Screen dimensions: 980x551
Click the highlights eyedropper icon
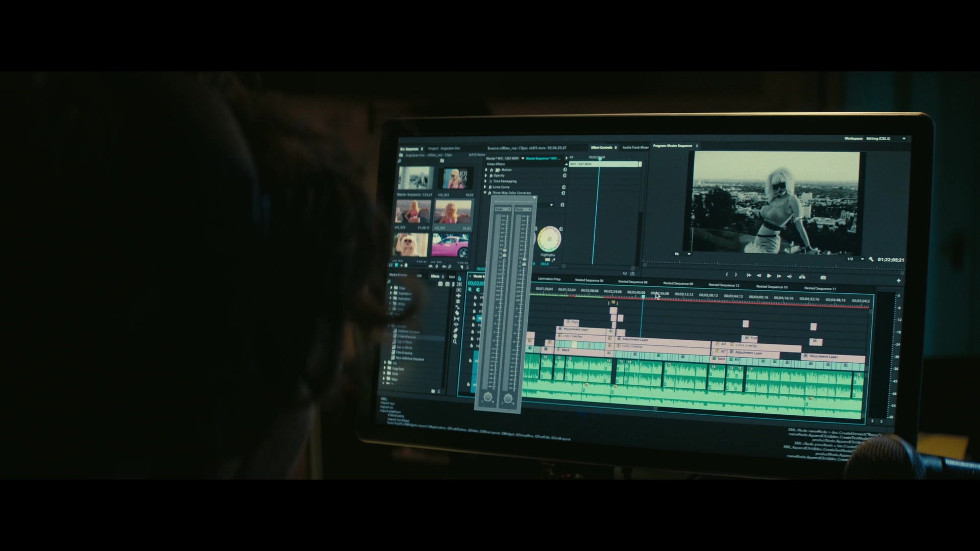point(553,260)
